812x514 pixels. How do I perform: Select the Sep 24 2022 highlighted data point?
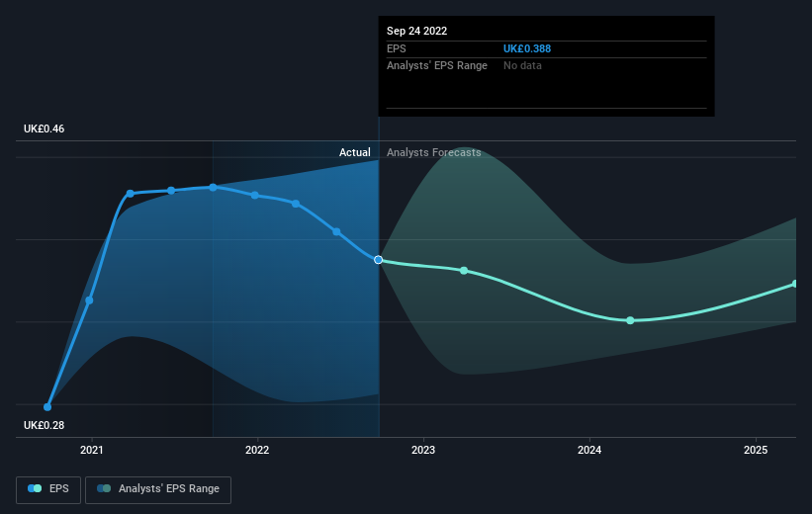(x=379, y=260)
